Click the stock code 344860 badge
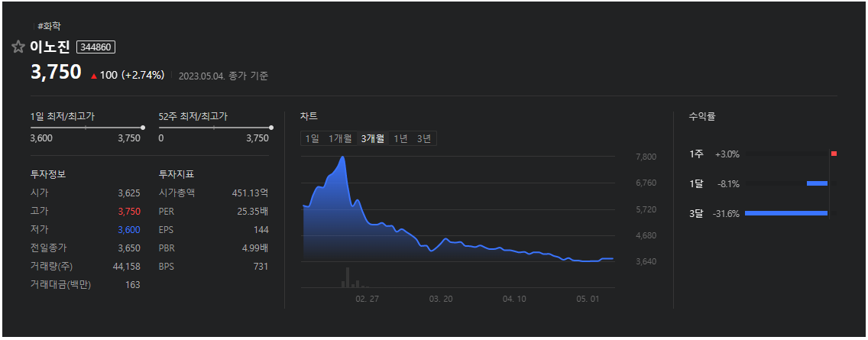 (96, 47)
